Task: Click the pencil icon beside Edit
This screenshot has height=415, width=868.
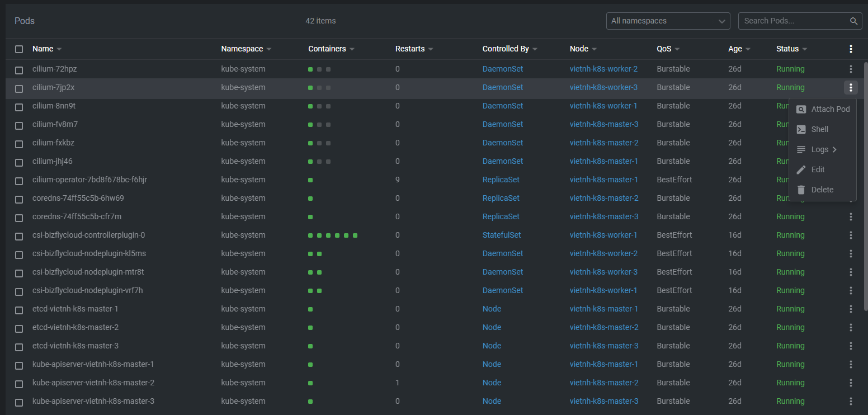Action: coord(801,170)
